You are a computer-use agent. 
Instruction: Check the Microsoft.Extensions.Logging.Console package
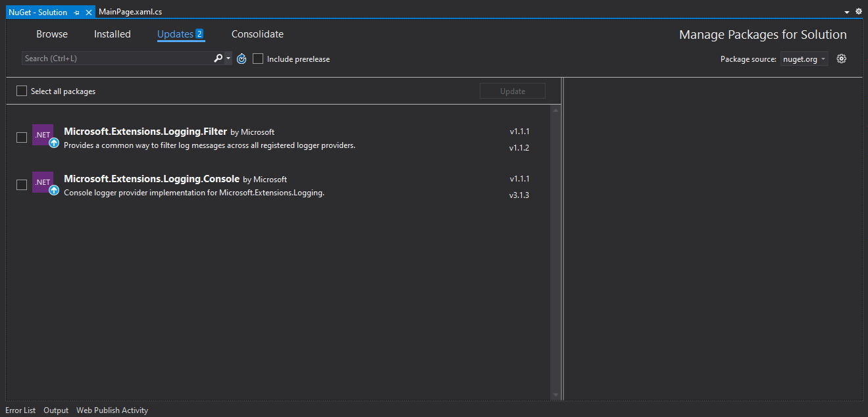(22, 185)
